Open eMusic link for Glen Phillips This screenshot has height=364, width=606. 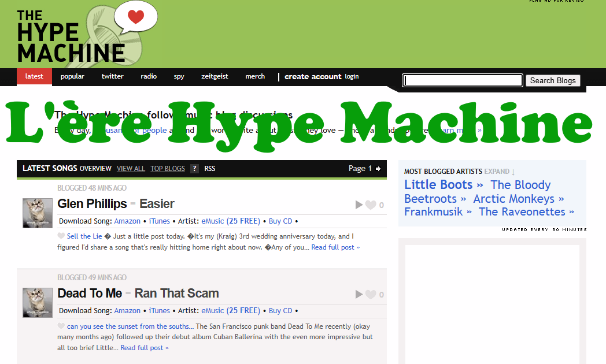231,221
